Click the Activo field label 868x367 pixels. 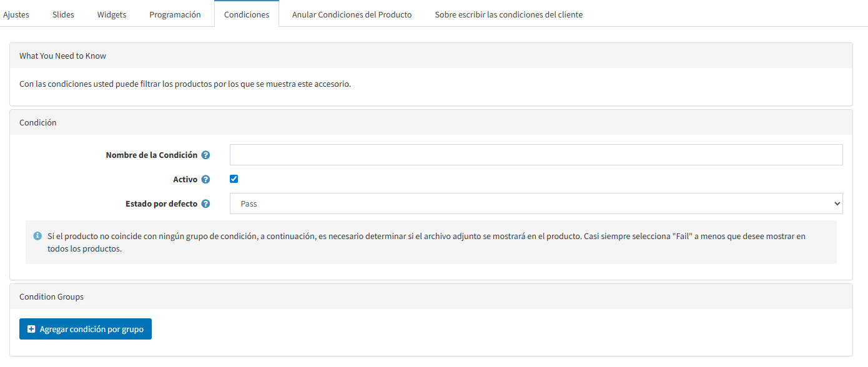(185, 179)
